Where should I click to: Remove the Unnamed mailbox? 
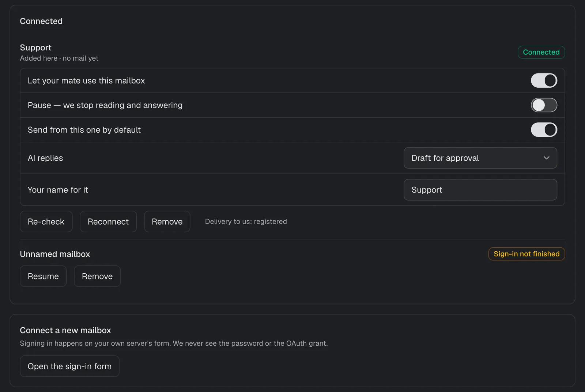[x=97, y=276]
